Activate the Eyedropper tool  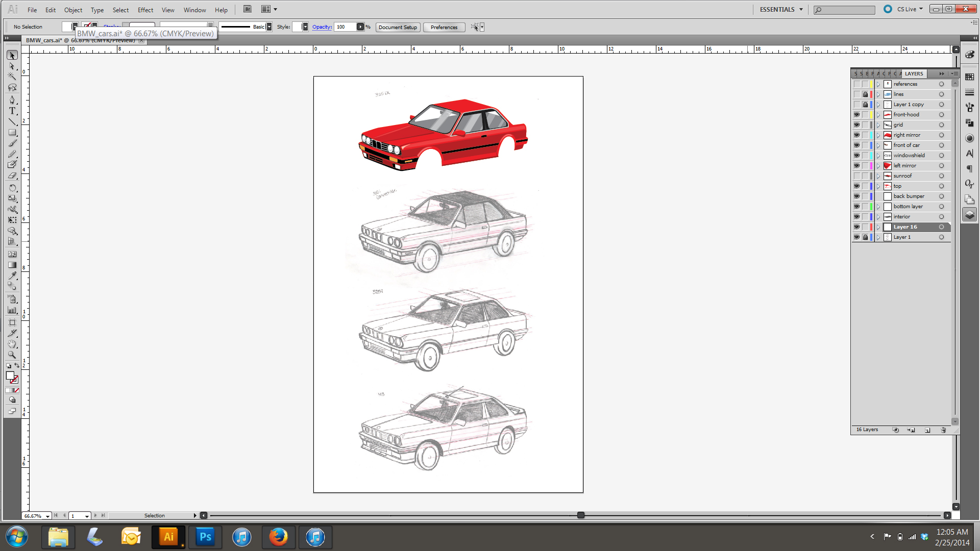(12, 275)
